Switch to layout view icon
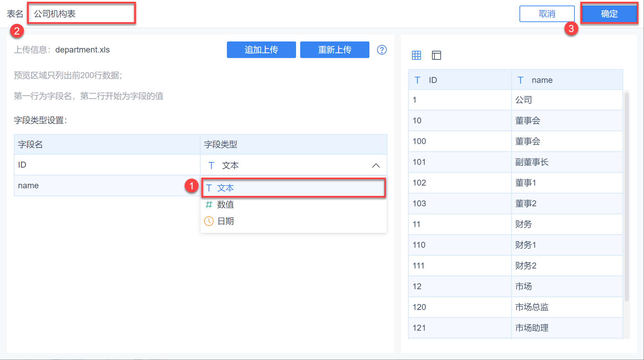644x360 pixels. coord(436,55)
